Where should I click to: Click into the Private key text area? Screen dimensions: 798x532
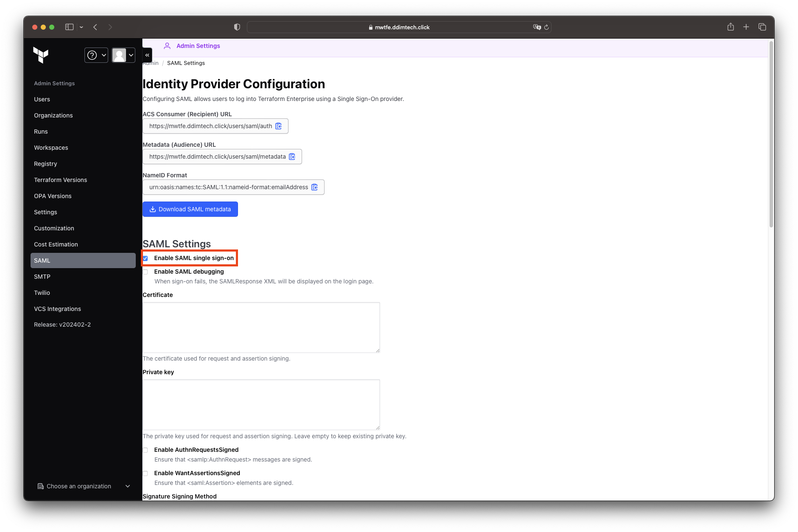(x=261, y=405)
